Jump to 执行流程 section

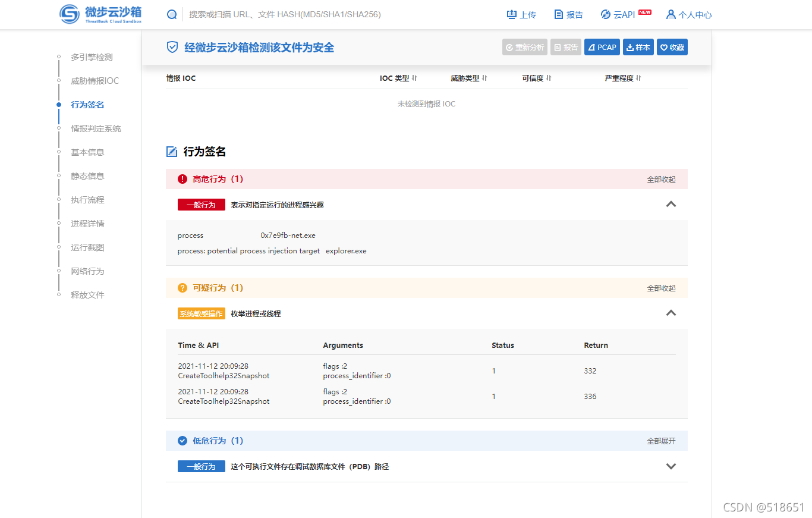coord(87,200)
